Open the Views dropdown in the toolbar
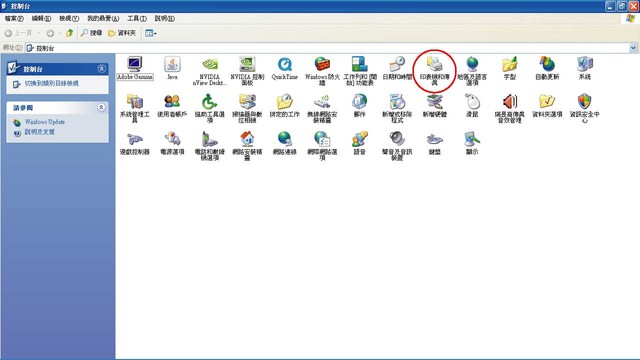The height and width of the screenshot is (360, 640). (x=151, y=33)
